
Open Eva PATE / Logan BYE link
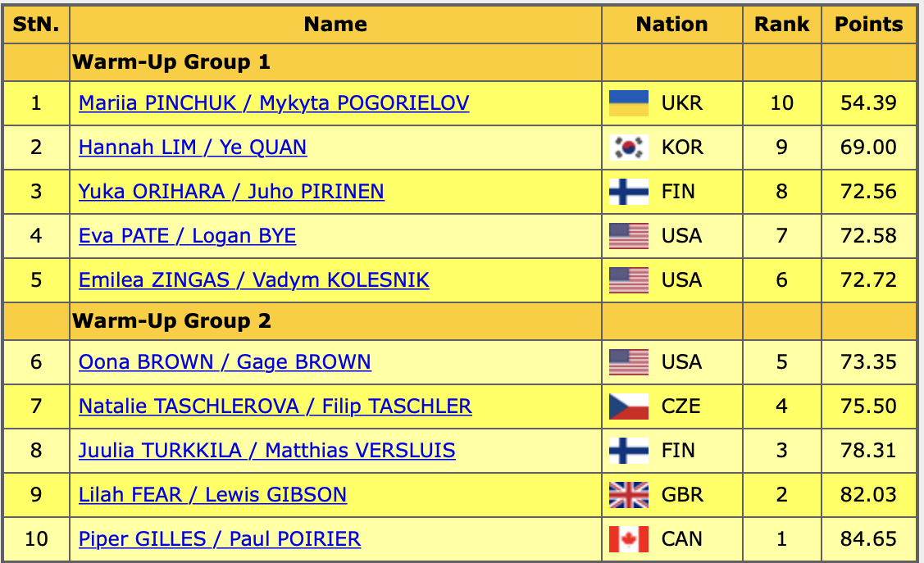tap(187, 236)
